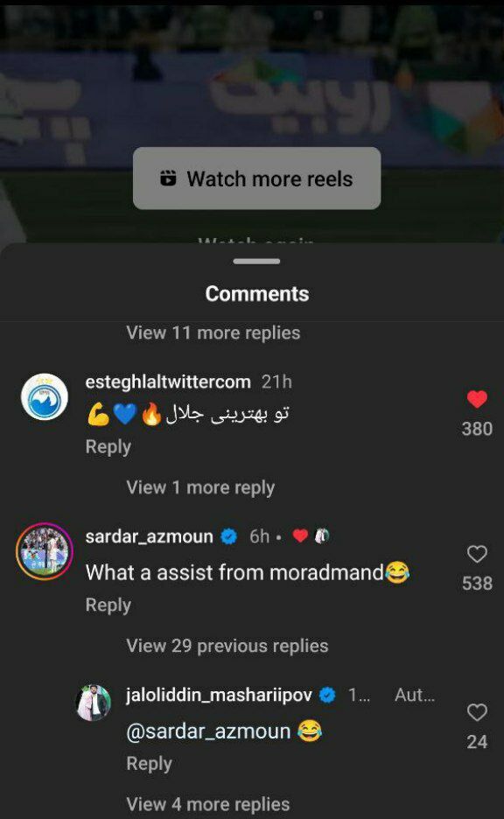Open jaloliddin_mashariipov's avatar
The image size is (504, 819).
pyautogui.click(x=94, y=703)
